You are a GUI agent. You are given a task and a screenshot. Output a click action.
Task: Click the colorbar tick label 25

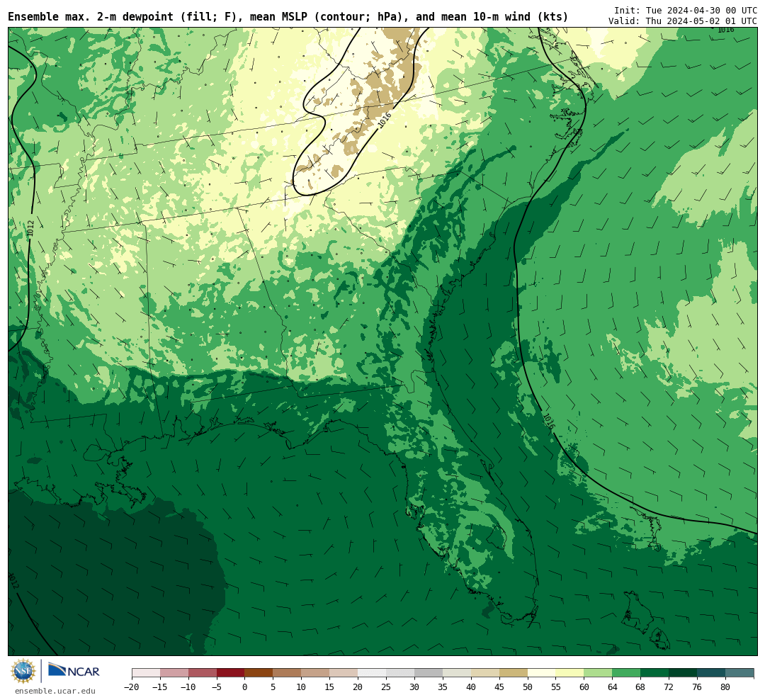click(x=386, y=687)
